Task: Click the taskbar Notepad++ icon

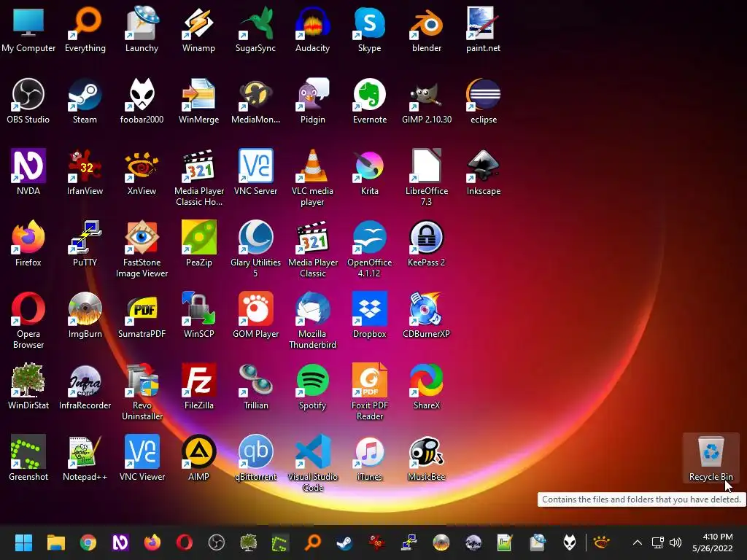Action: [x=505, y=542]
